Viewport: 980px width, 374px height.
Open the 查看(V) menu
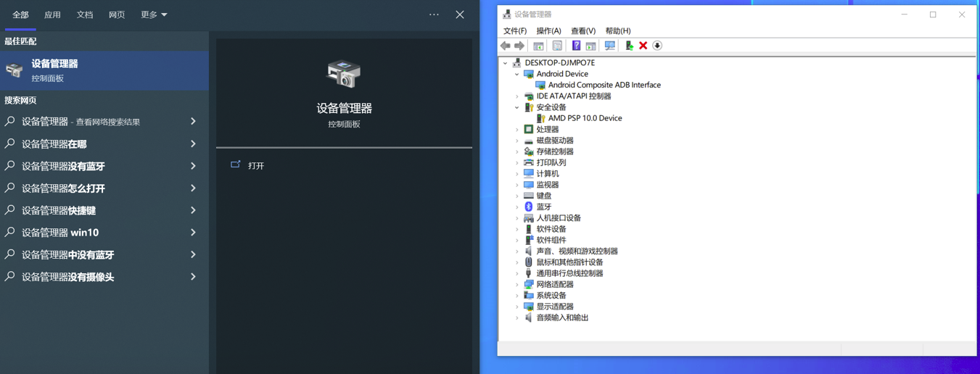(x=583, y=31)
